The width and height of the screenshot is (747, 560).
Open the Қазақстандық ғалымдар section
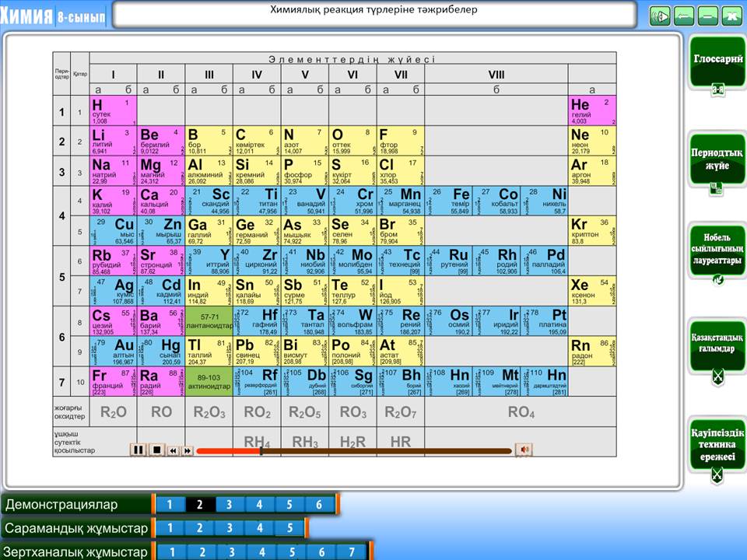717,345
